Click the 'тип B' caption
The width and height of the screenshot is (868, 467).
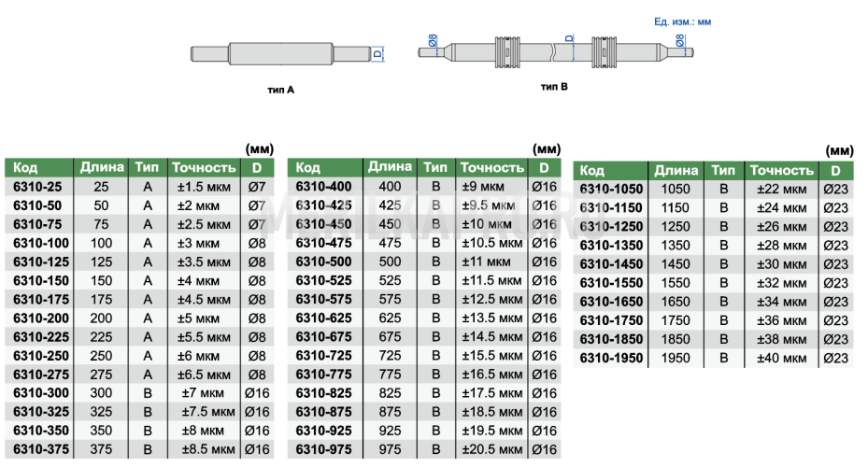(x=554, y=86)
